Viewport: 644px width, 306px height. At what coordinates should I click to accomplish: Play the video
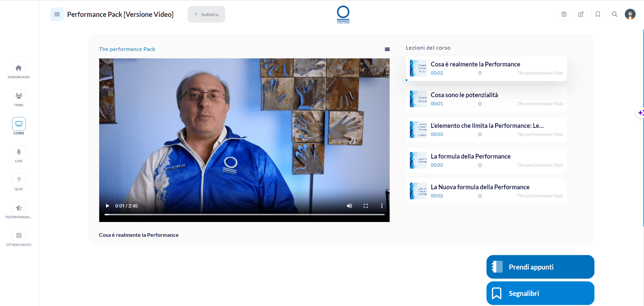(x=107, y=206)
